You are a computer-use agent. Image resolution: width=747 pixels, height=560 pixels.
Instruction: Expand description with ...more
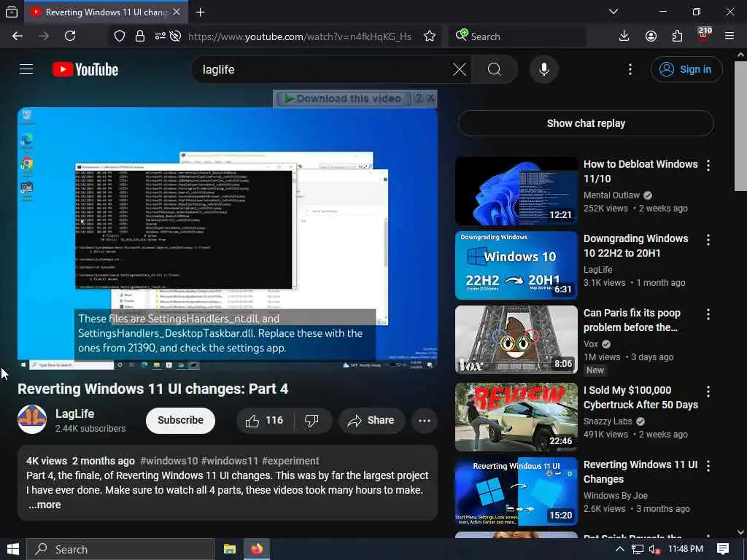(44, 505)
